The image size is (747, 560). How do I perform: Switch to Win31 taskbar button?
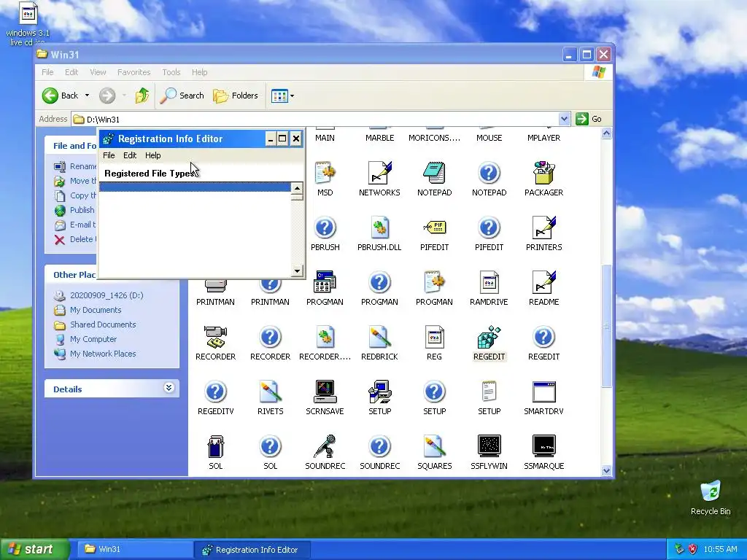point(133,550)
